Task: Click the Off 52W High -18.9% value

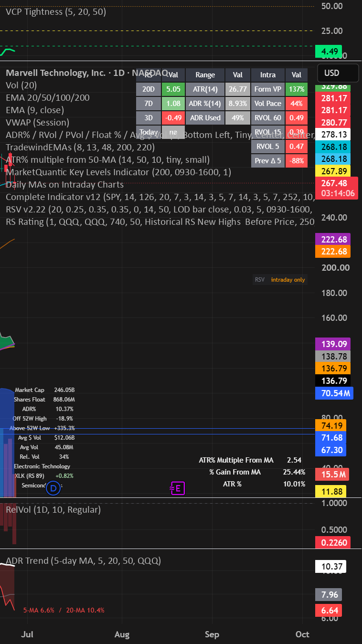Action: pyautogui.click(x=64, y=419)
